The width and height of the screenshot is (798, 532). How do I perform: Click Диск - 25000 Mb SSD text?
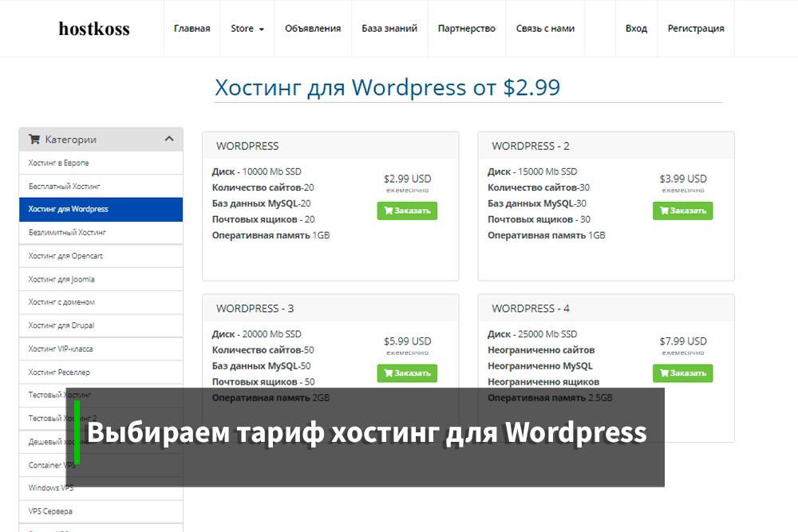click(x=532, y=334)
